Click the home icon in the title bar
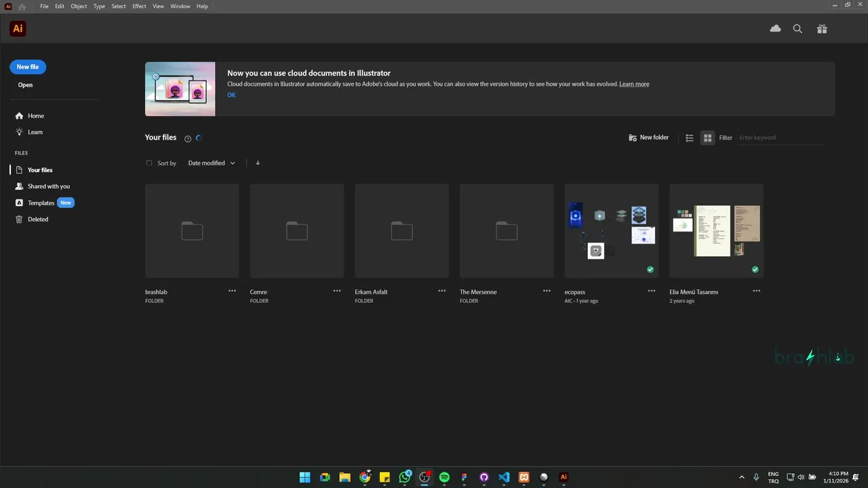Image resolution: width=868 pixels, height=488 pixels. pos(22,6)
